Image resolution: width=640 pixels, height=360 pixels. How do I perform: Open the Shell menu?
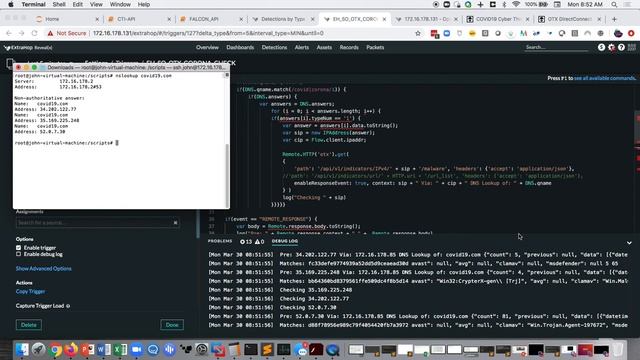tap(59, 4)
